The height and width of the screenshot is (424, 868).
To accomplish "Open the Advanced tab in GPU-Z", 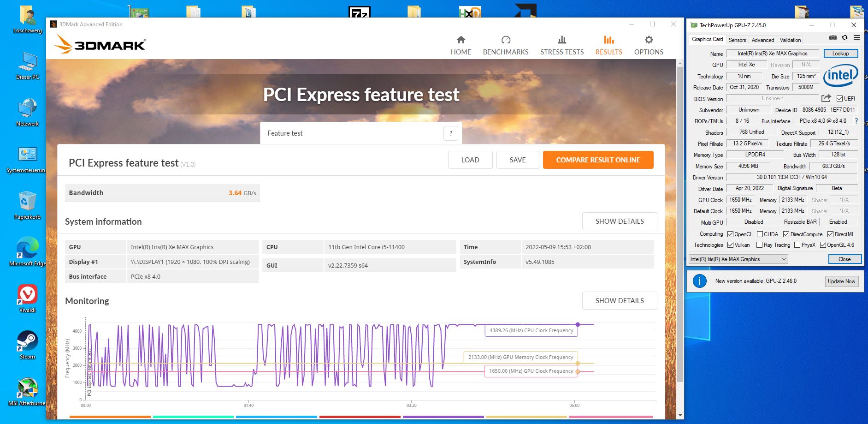I will [763, 40].
